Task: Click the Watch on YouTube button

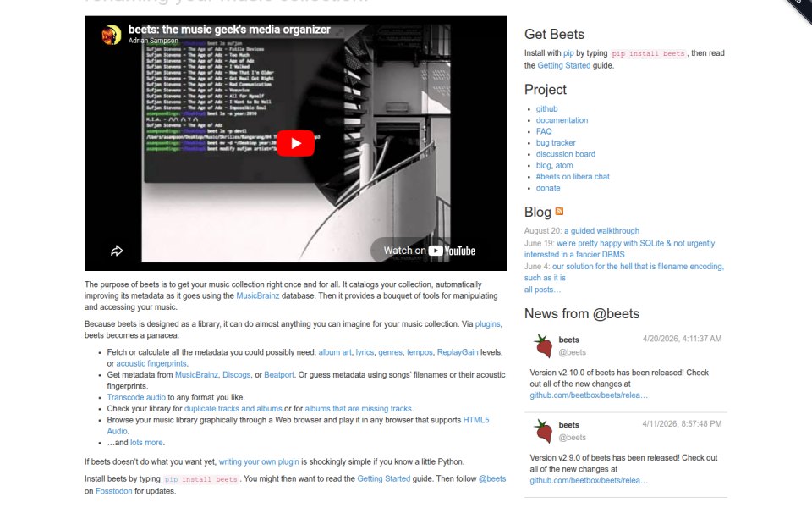Action: pos(430,251)
